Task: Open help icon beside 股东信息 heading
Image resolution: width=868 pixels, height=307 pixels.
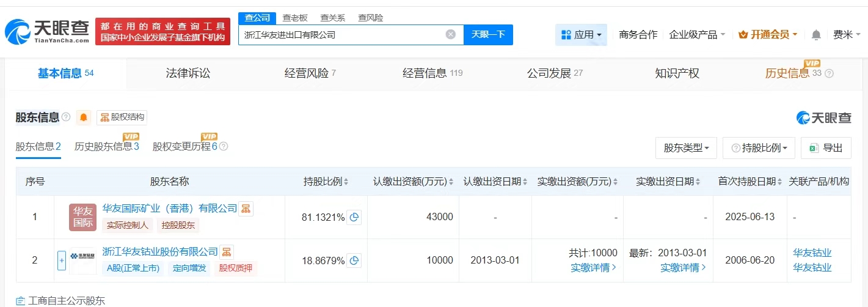Action: pyautogui.click(x=66, y=117)
